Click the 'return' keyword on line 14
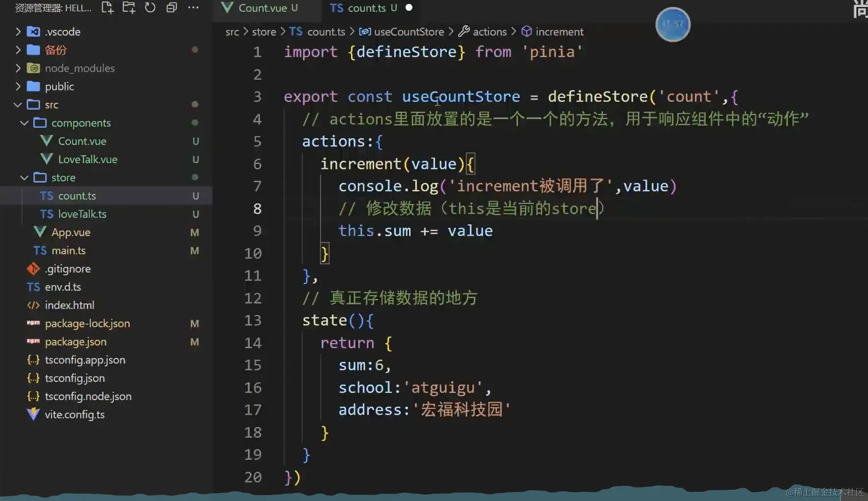The width and height of the screenshot is (868, 501). click(347, 343)
